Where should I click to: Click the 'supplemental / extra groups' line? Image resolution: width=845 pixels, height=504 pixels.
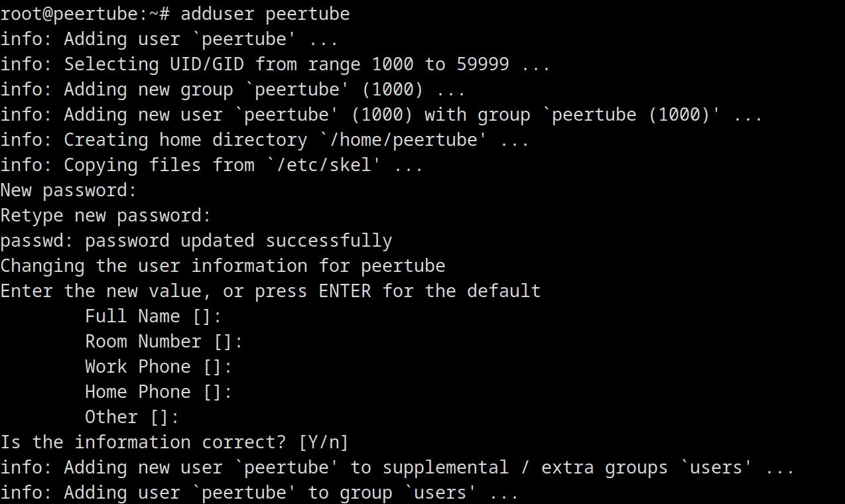coord(397,468)
